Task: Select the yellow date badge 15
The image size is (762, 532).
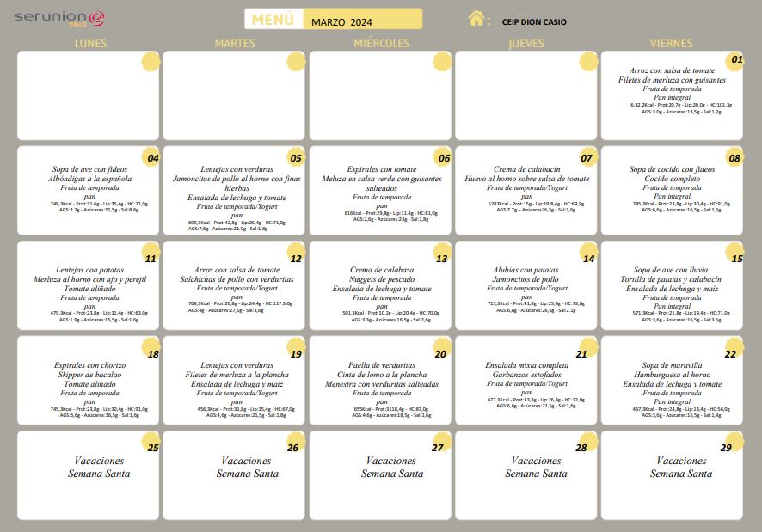Action: 734,258
